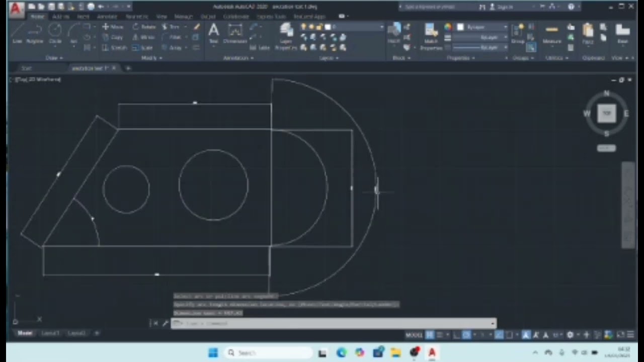Activate the Mirror command
This screenshot has height=362, width=644.
pyautogui.click(x=144, y=37)
